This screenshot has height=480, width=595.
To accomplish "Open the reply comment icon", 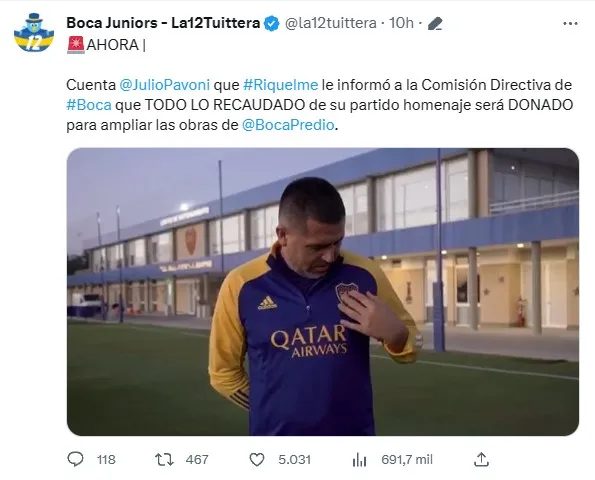I will click(75, 459).
